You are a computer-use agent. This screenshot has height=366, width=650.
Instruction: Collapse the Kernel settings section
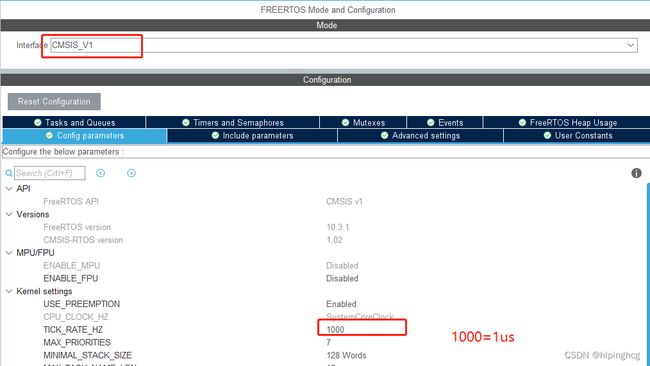click(x=9, y=291)
